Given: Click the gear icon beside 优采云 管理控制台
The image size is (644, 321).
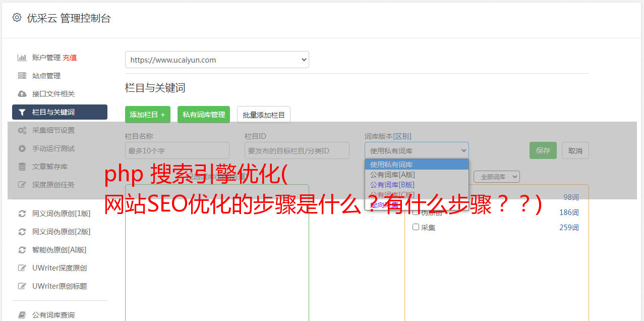Looking at the screenshot, I should tap(17, 18).
